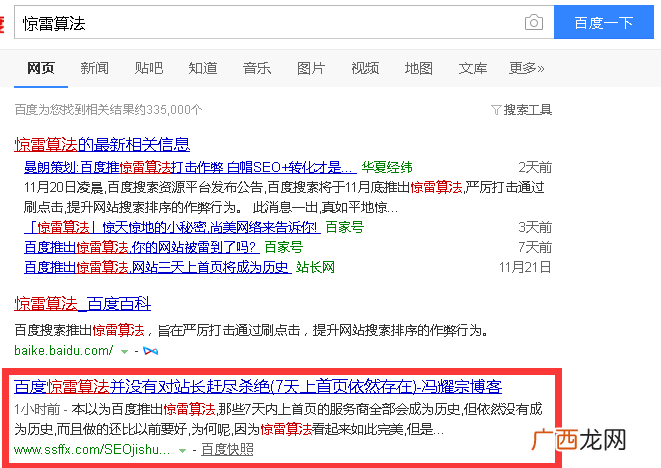This screenshot has width=661, height=468.
Task: Select the 网页 tab
Action: click(41, 68)
